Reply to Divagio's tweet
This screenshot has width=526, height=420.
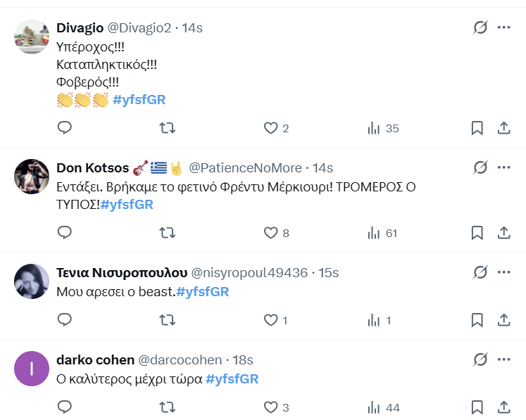point(64,128)
